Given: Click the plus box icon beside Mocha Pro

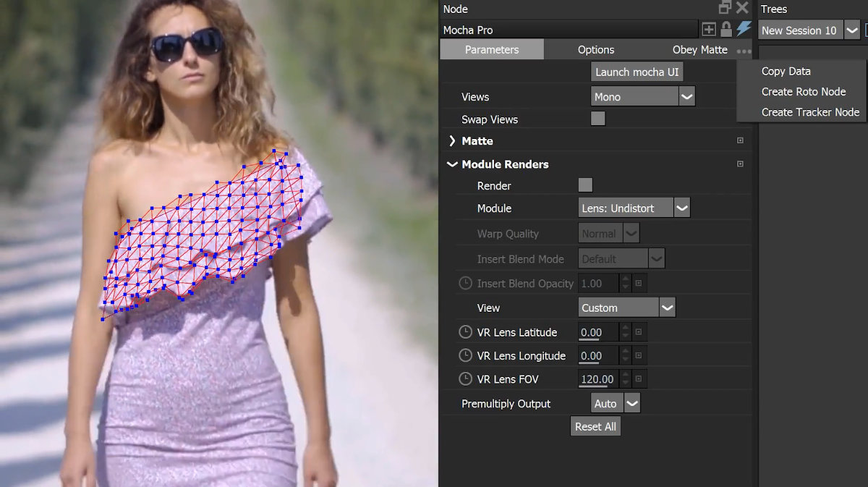Looking at the screenshot, I should (x=709, y=30).
